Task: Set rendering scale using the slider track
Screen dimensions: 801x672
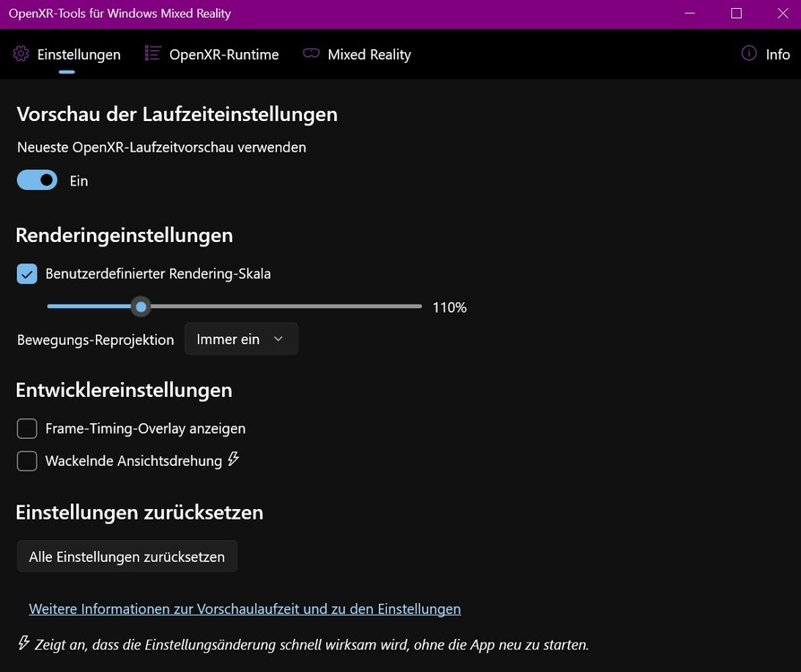Action: 269,306
